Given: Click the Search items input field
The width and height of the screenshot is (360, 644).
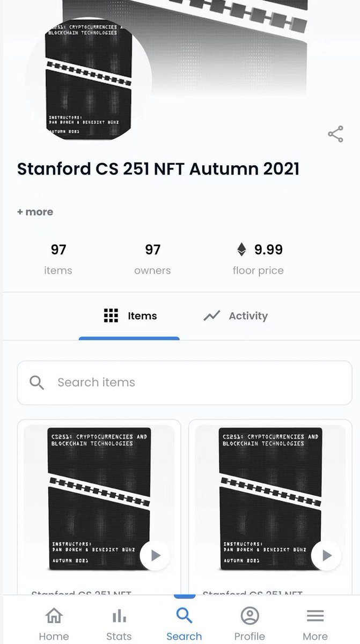Looking at the screenshot, I should (x=185, y=383).
